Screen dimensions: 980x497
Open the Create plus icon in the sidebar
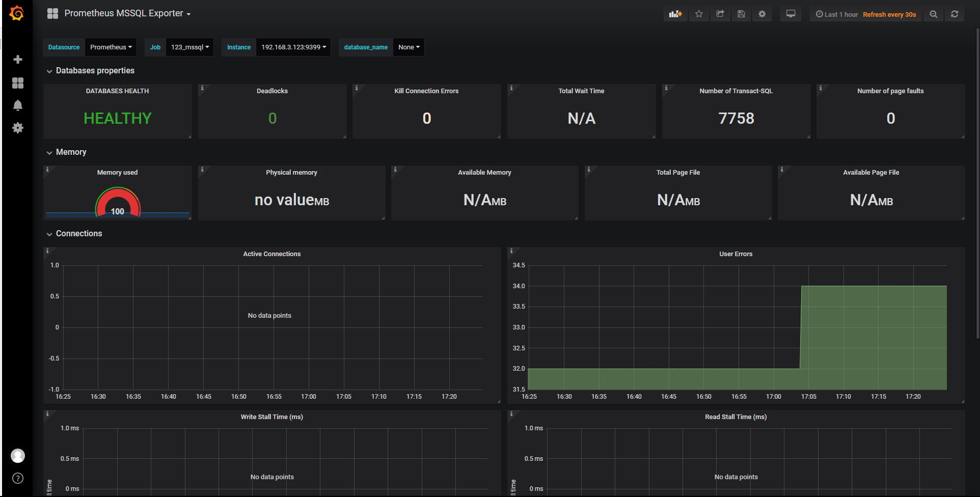click(18, 59)
